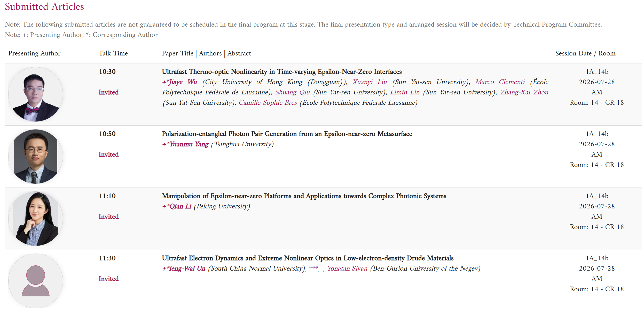This screenshot has height=317, width=644.
Task: Open the Ultrafast Thermo-optic Nonlinearity paper title
Action: 282,72
